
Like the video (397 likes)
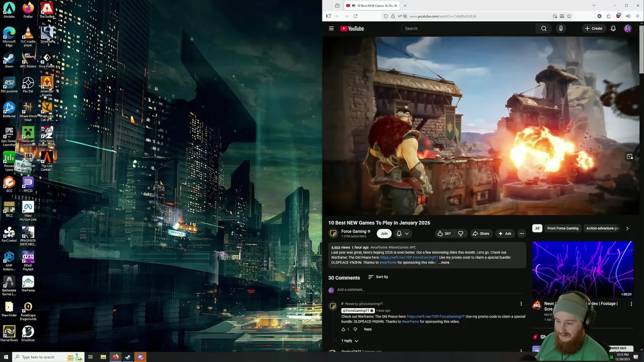pos(444,233)
